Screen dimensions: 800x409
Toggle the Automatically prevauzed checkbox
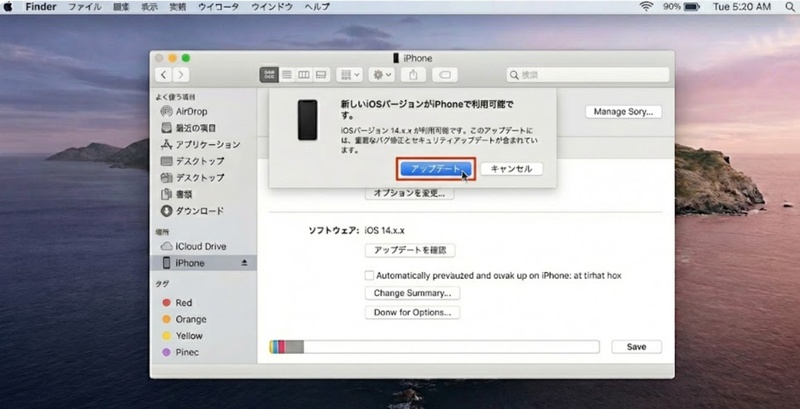(x=369, y=275)
